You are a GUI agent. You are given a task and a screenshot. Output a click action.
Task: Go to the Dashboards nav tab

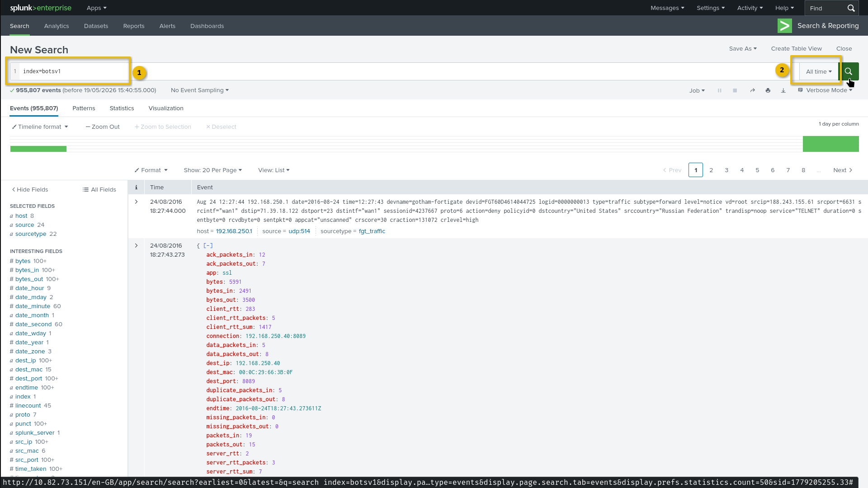click(207, 26)
